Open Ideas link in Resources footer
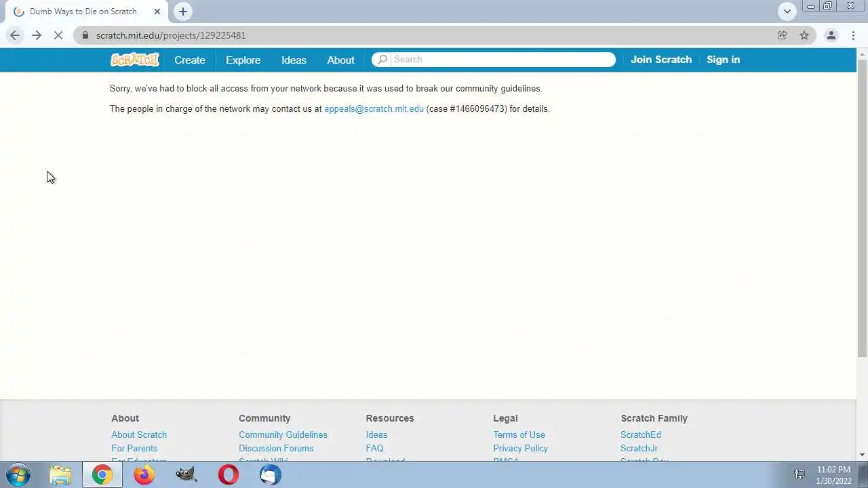This screenshot has height=488, width=868. [x=376, y=434]
